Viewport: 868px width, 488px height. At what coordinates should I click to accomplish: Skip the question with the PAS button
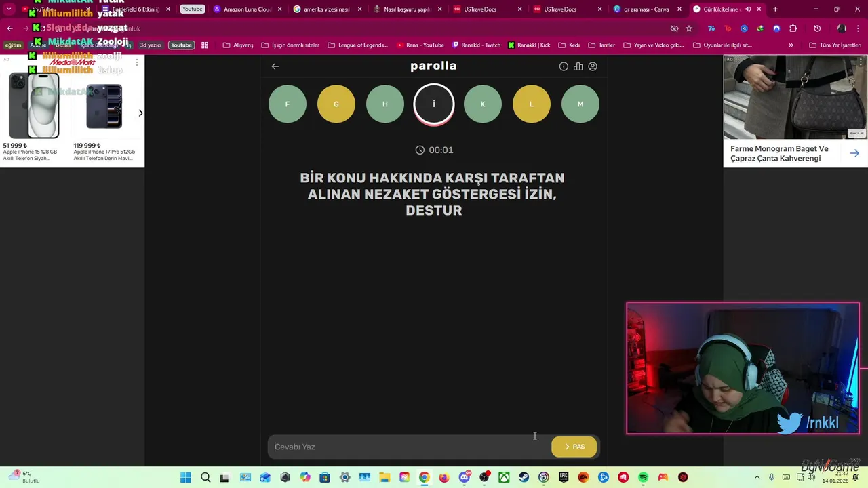click(x=574, y=447)
